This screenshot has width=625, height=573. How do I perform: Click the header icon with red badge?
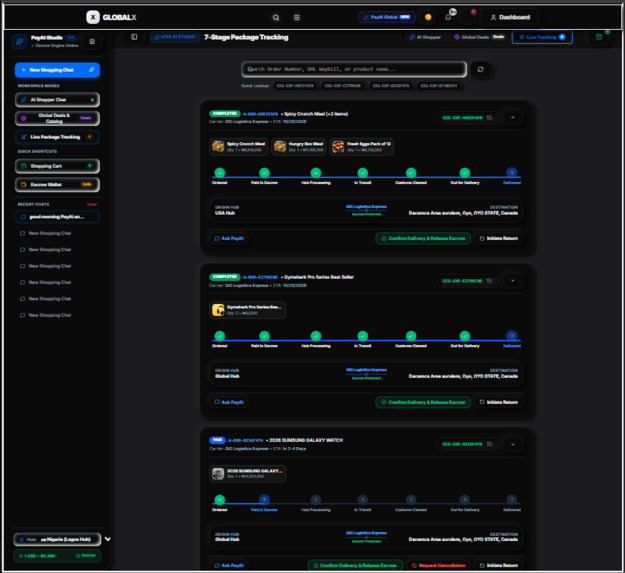[x=469, y=17]
